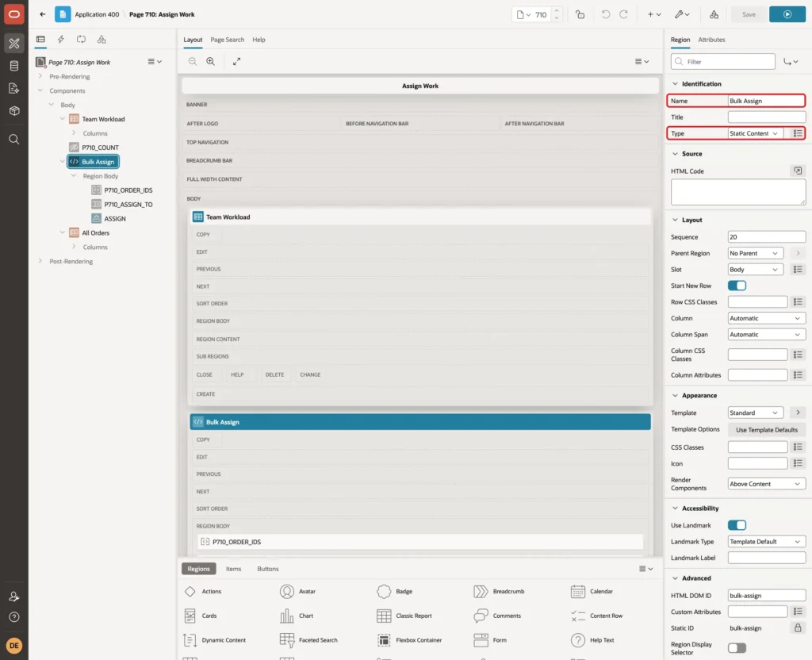This screenshot has width=812, height=660.
Task: Collapse the Identification section
Action: coord(675,83)
